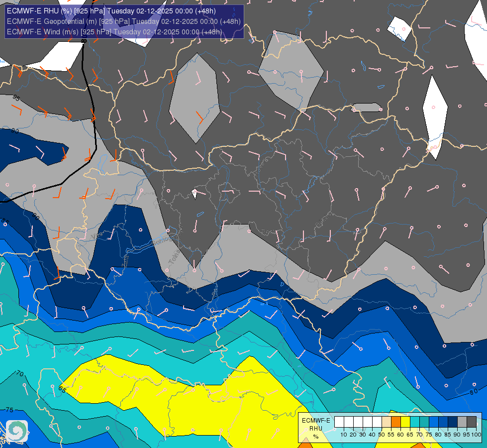Click the '75' contour label on the map
Screen dimensions: 487x448
pyautogui.click(x=9, y=410)
